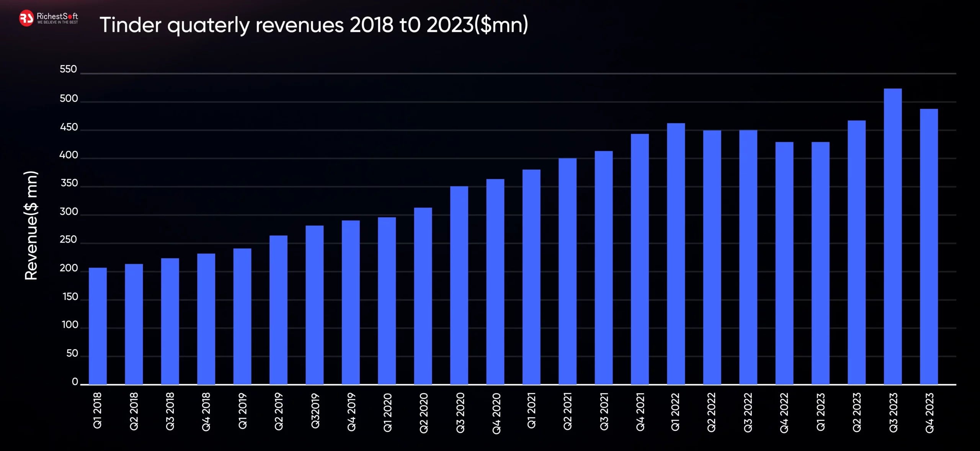Screen dimensions: 980x451
Task: Click the 'Q4 2018' x-axis label
Action: coord(206,411)
